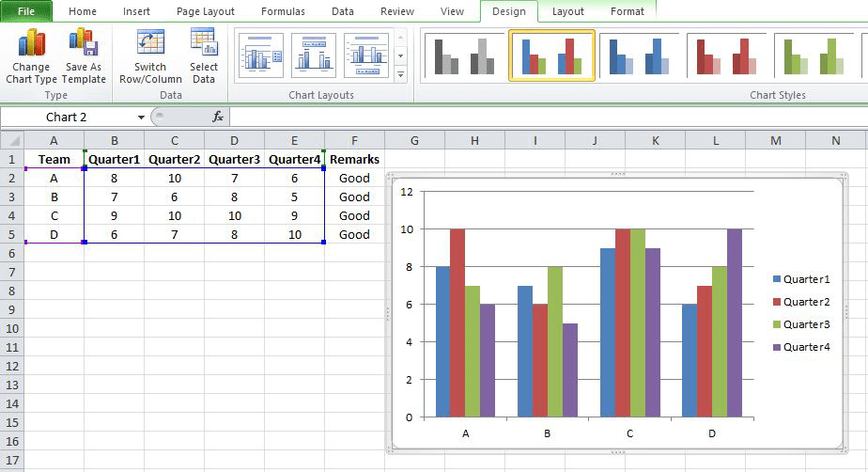This screenshot has width=868, height=472.
Task: Select Quarter4 value for Team D
Action: coord(295,235)
